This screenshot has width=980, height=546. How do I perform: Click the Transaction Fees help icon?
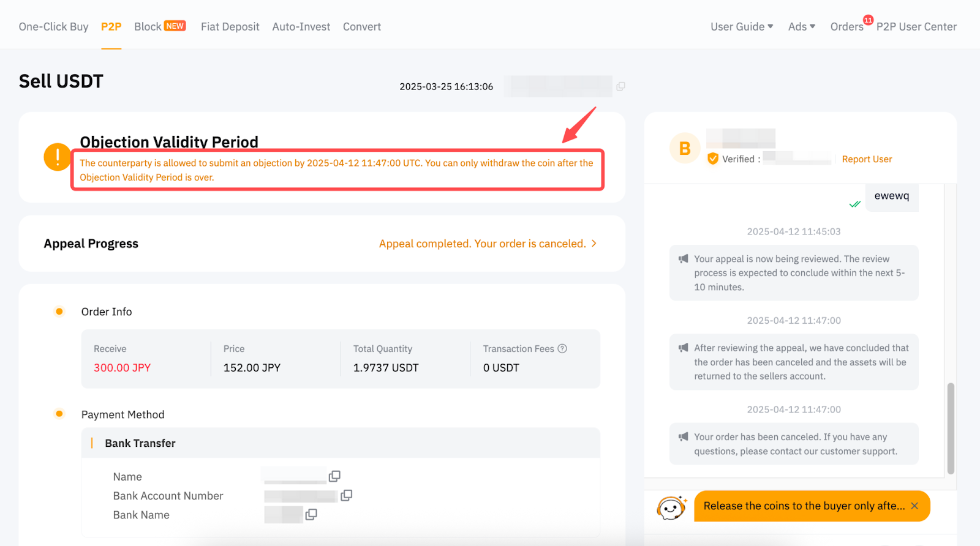[x=562, y=348]
